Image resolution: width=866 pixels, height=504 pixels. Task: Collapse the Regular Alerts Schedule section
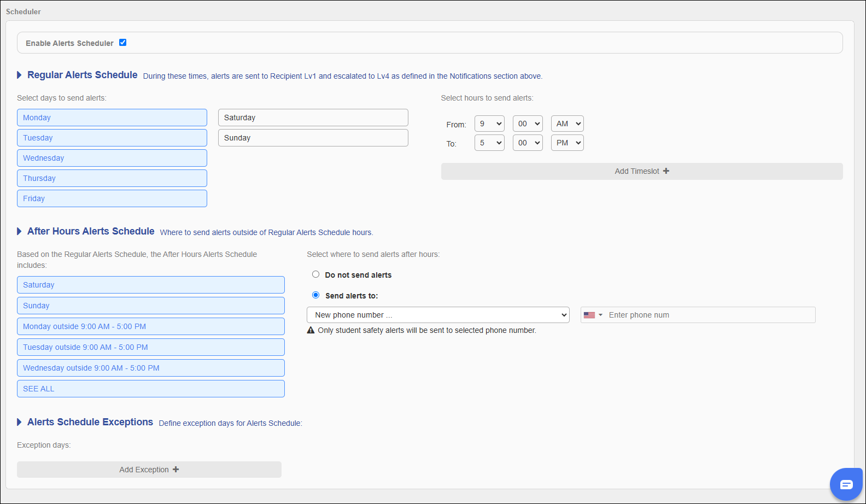point(19,75)
